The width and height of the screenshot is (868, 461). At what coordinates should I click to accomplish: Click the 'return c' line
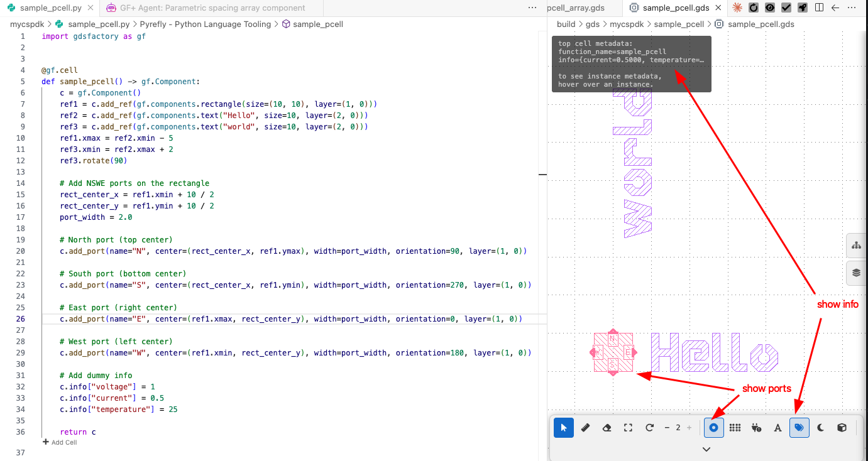(78, 432)
